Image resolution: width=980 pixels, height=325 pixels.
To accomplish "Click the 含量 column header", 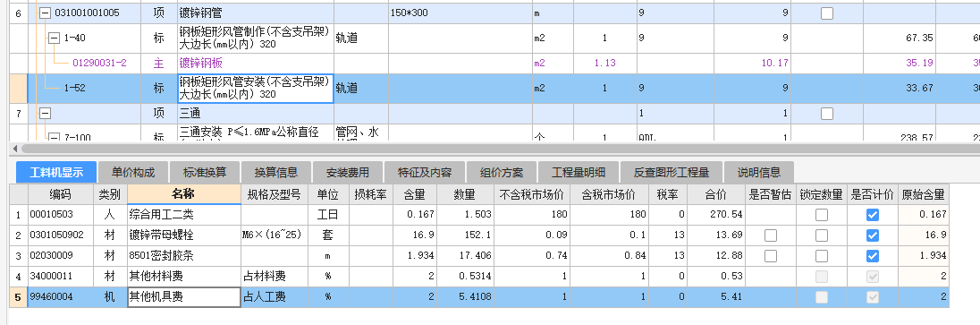I will (x=415, y=194).
